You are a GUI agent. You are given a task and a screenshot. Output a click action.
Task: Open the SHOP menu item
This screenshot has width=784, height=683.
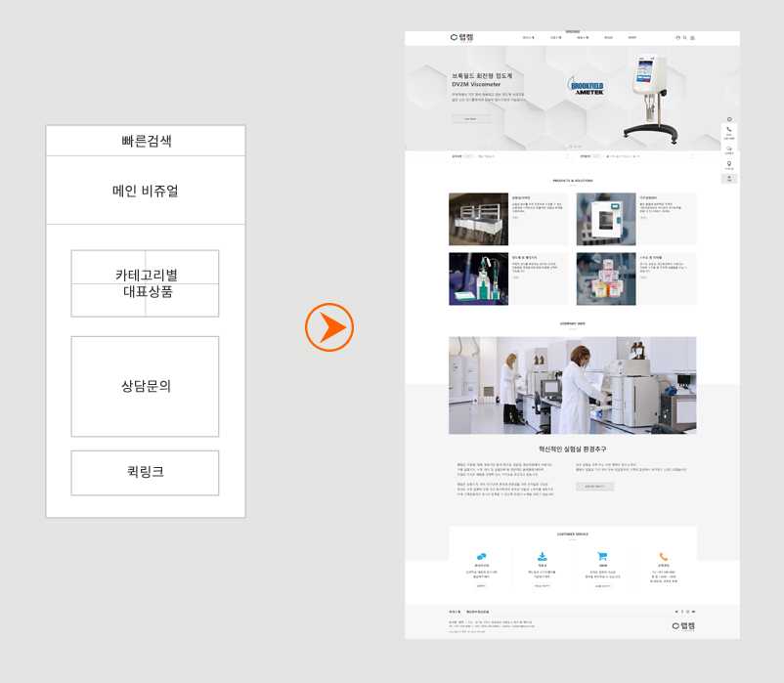coord(632,38)
